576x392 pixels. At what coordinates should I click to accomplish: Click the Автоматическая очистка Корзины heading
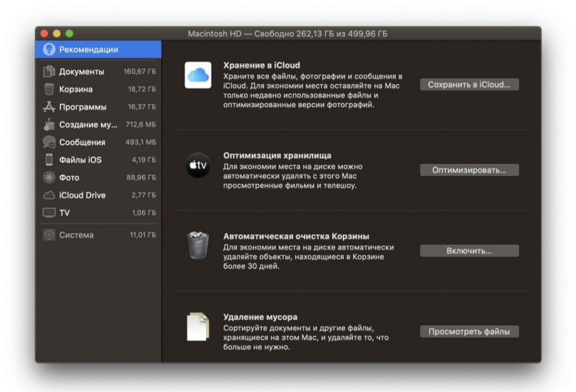(296, 236)
